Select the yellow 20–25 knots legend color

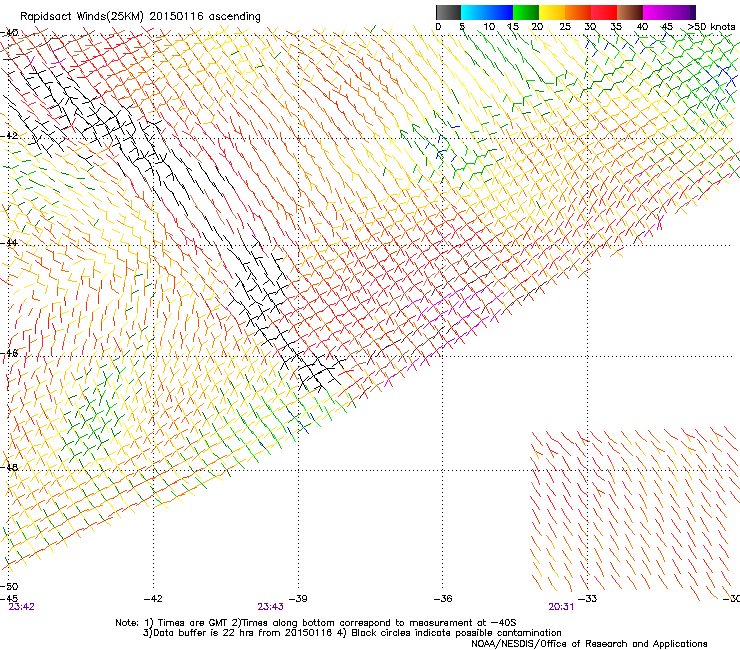[x=552, y=12]
